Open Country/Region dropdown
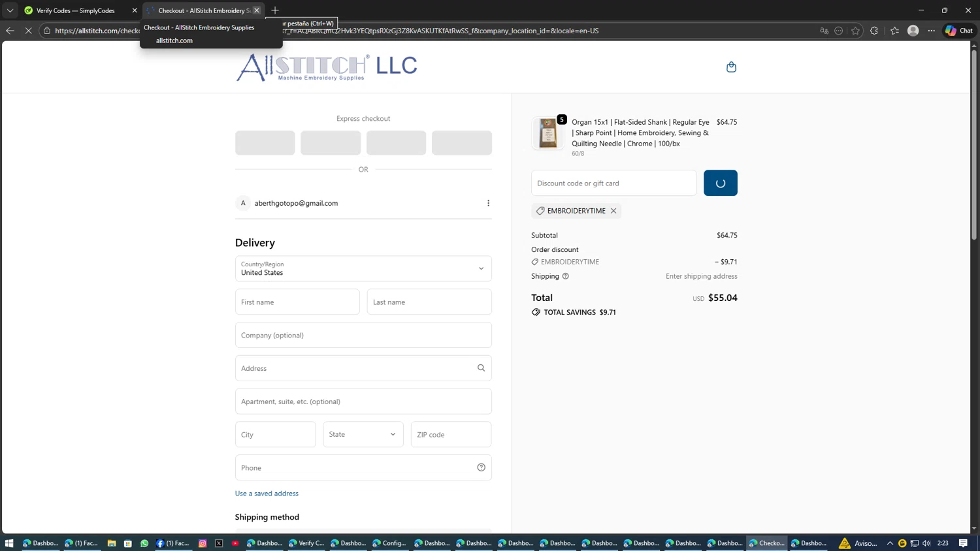Viewport: 980px width, 551px height. 363,268
